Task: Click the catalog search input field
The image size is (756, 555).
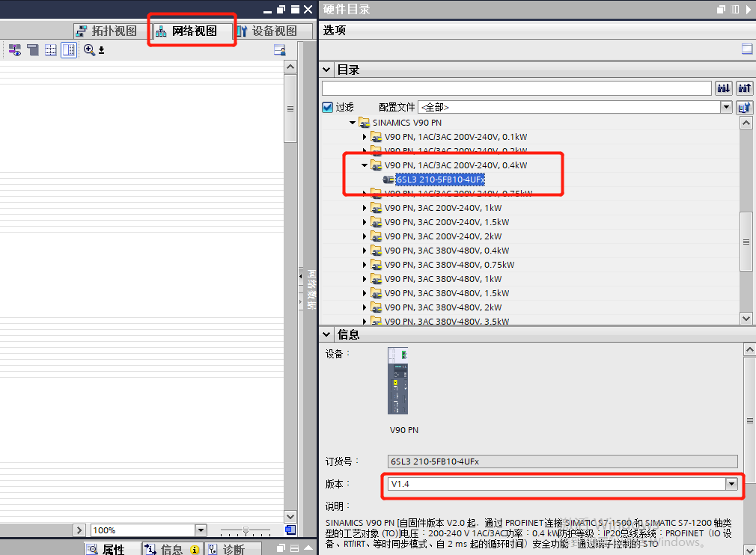Action: [x=517, y=88]
